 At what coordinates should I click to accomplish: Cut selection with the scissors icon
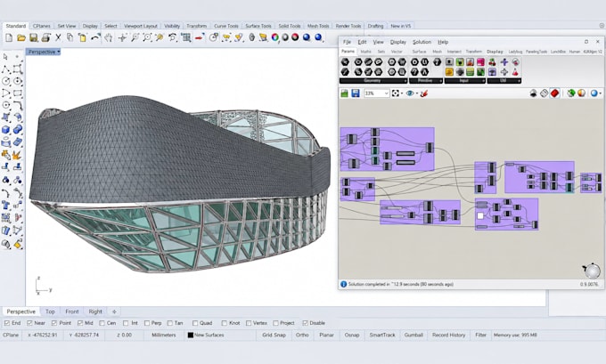[x=58, y=37]
